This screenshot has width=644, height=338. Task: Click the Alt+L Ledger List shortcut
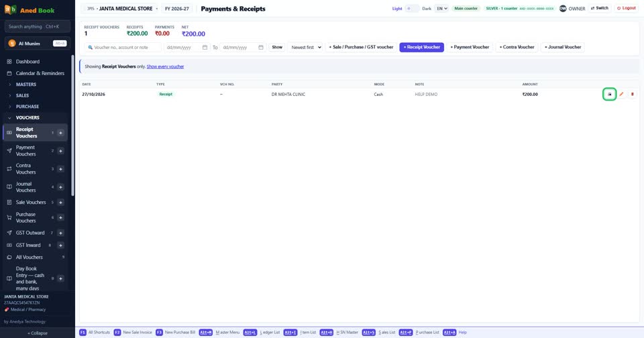coord(262,332)
